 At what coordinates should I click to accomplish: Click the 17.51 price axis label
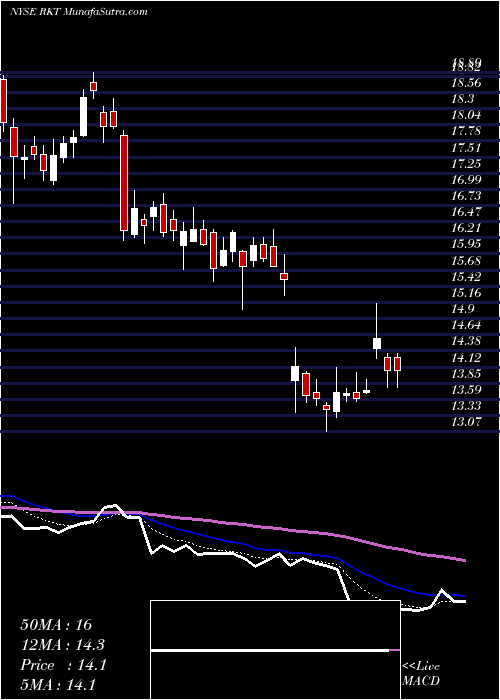pos(467,147)
